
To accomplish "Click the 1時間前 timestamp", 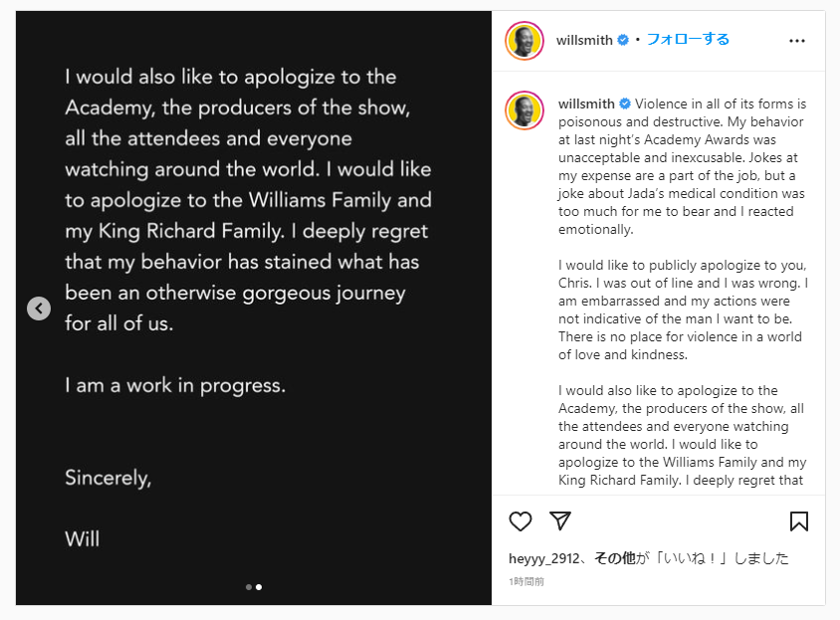I will [526, 581].
